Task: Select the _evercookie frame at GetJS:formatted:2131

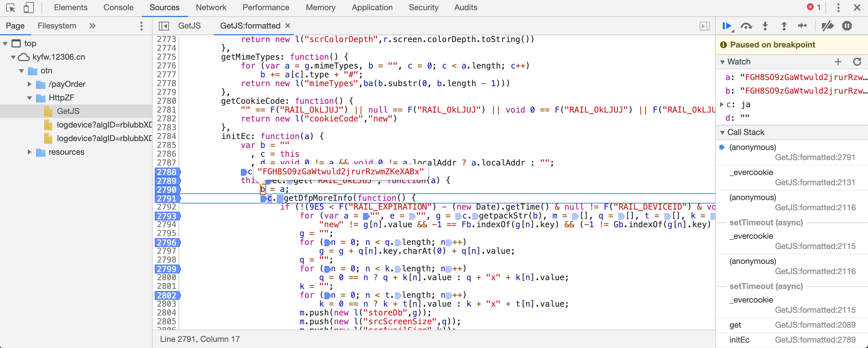Action: (x=792, y=177)
